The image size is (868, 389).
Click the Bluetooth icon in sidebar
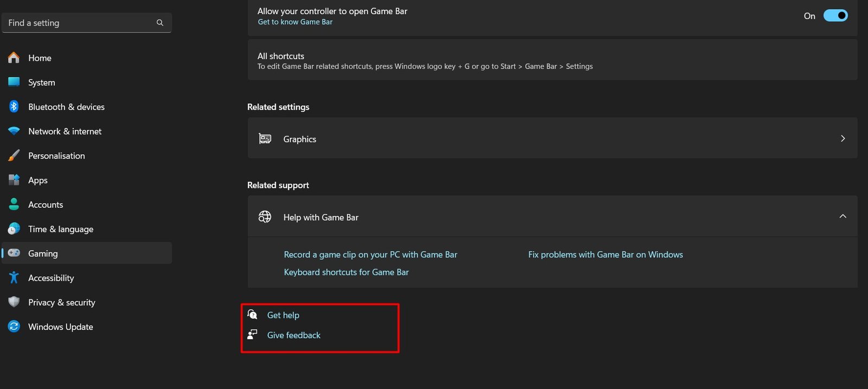(14, 106)
